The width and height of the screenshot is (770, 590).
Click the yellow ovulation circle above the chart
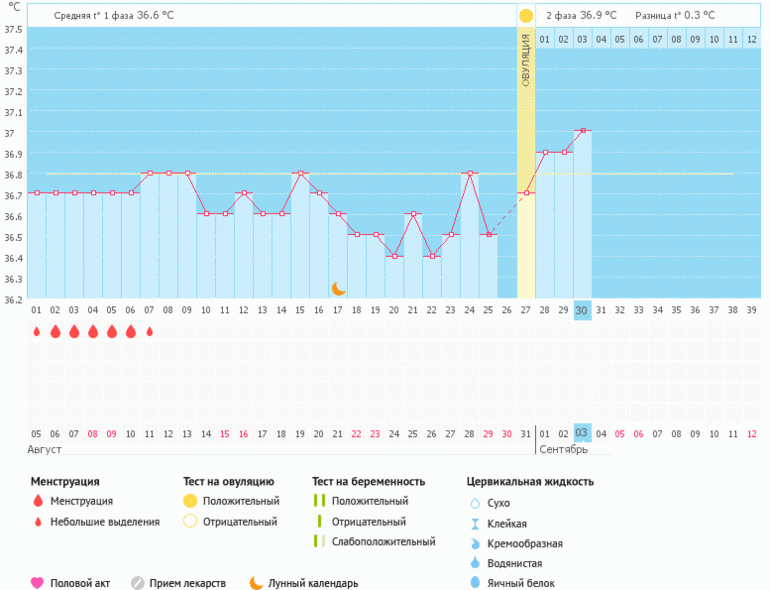click(526, 16)
